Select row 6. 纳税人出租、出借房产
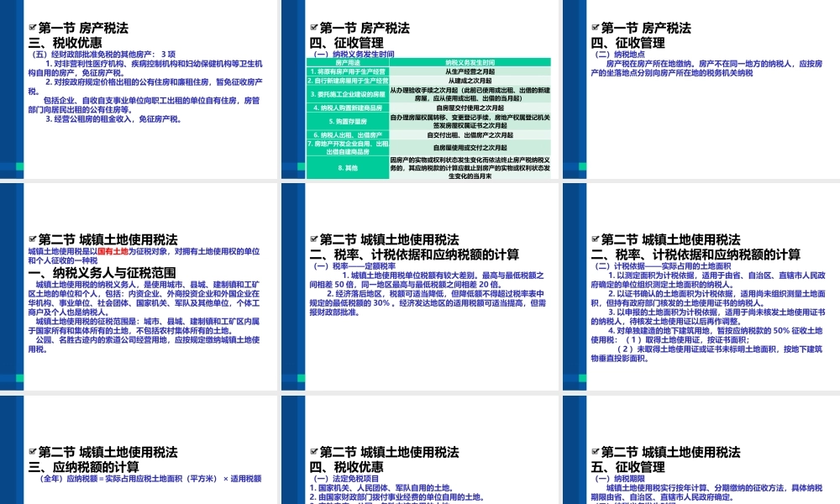 pyautogui.click(x=349, y=134)
